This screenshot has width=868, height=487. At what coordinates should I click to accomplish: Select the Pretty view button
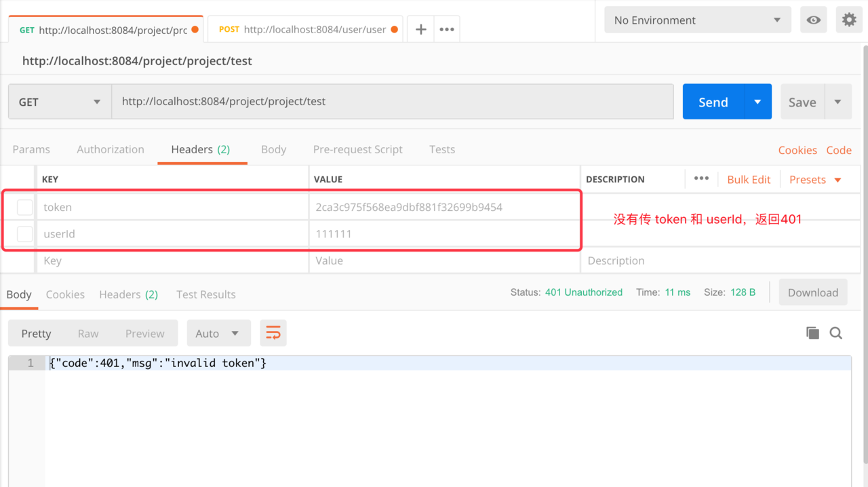pyautogui.click(x=36, y=333)
